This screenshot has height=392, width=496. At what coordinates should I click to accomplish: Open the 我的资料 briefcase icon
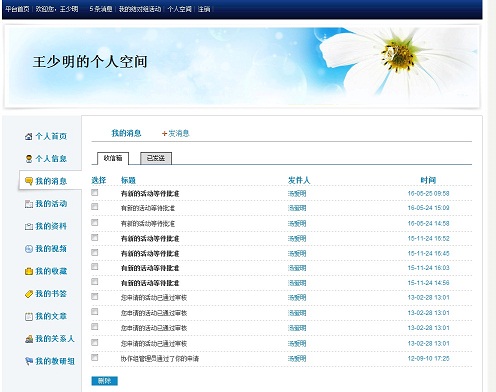pos(29,226)
